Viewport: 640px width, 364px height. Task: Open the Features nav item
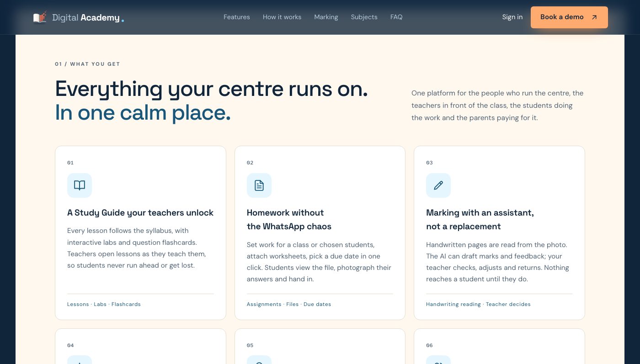coord(237,17)
